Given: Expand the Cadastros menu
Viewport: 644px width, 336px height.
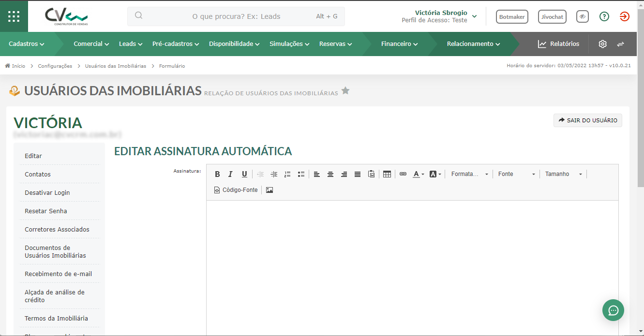Looking at the screenshot, I should point(27,44).
